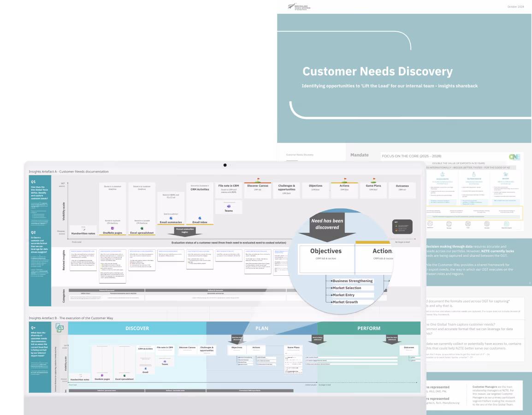The height and width of the screenshot is (415, 532).
Task: Click the 'Outcomes' card in Artefact A
Action: click(x=402, y=190)
